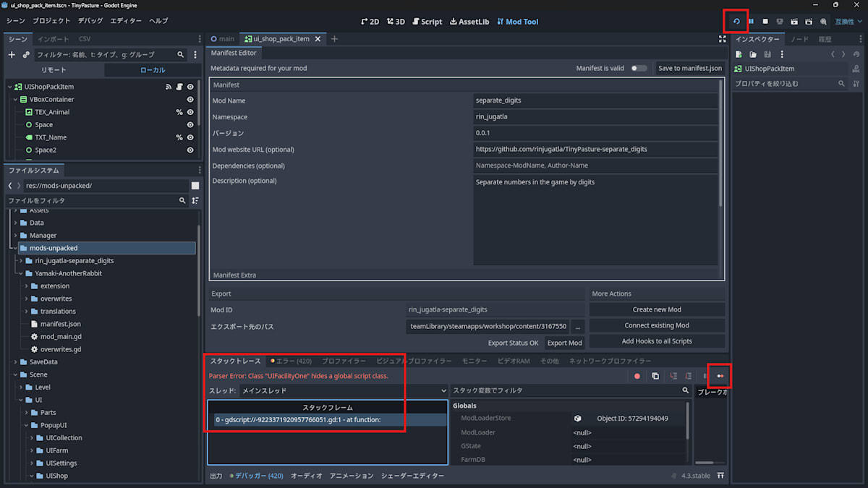This screenshot has height=488, width=868.
Task: Switch to the ノード dock tab
Action: (x=799, y=39)
